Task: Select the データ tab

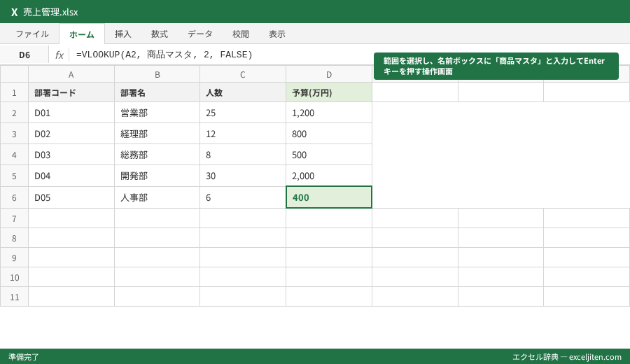Action: tap(200, 34)
